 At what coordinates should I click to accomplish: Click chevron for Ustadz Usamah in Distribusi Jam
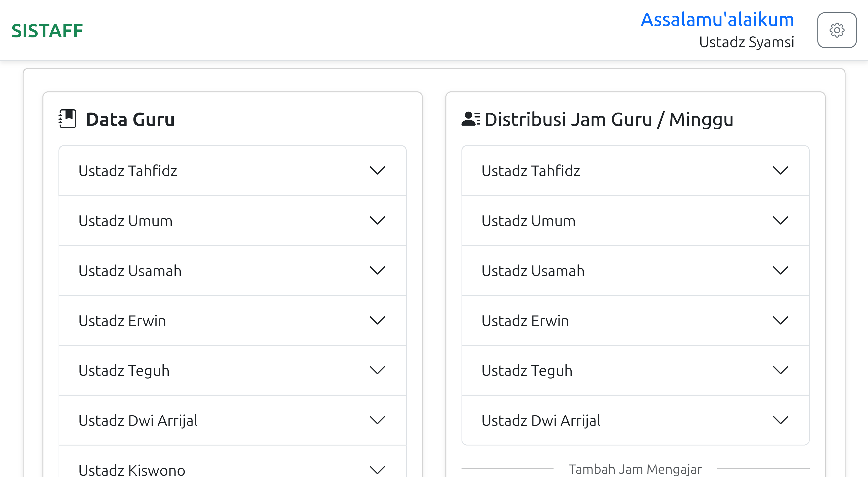coord(780,271)
